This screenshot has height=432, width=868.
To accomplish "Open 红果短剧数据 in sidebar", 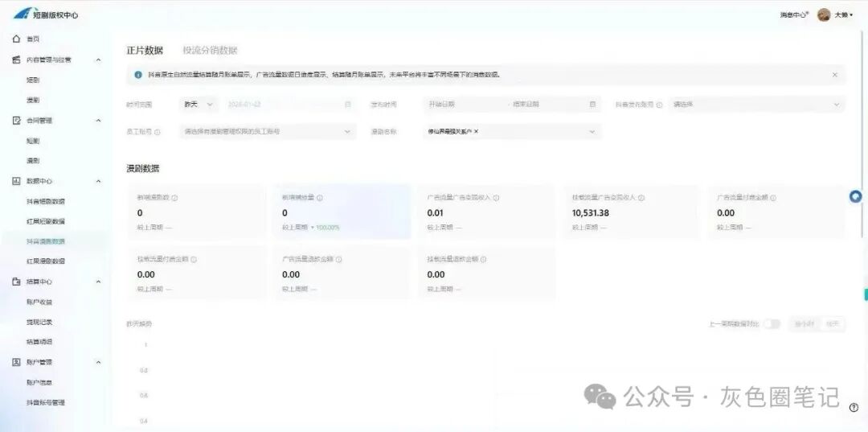I will [x=46, y=221].
